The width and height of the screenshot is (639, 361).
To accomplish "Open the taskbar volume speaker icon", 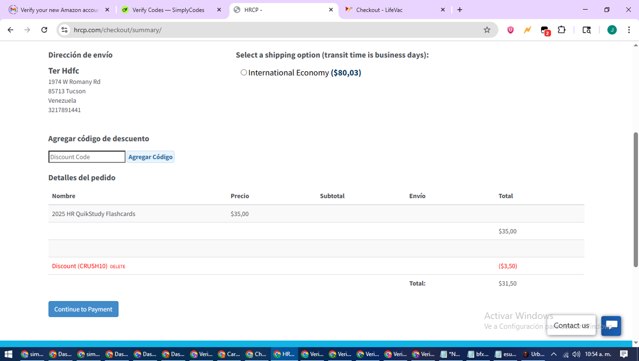I will point(576,354).
